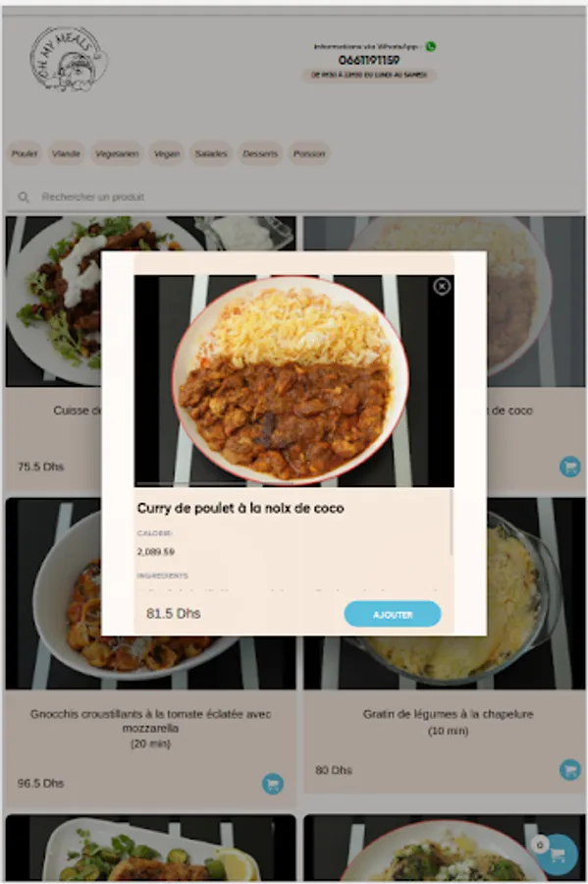This screenshot has width=588, height=884.
Task: Select the Poulet category filter
Action: click(x=25, y=153)
